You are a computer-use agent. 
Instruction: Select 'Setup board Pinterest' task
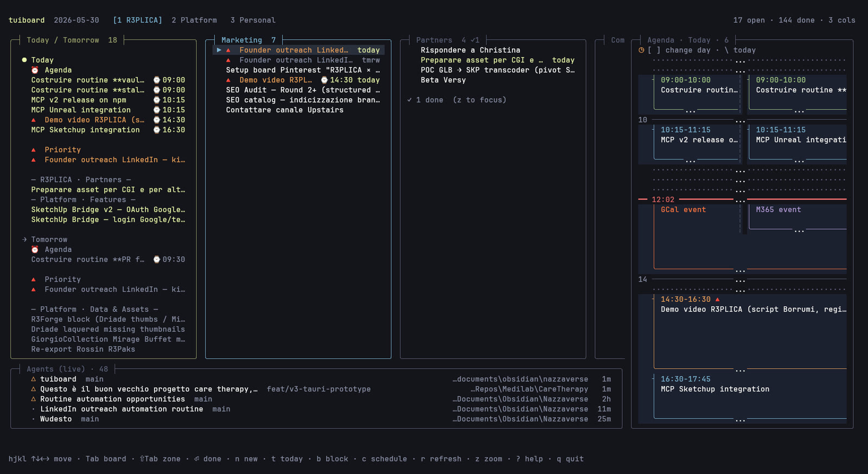tap(303, 70)
